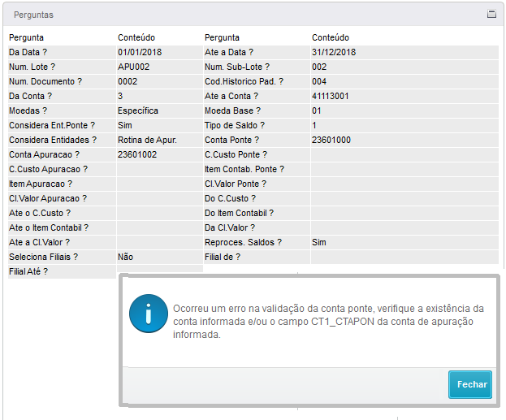Click Moedas value Específica
The image size is (506, 420).
coord(138,110)
